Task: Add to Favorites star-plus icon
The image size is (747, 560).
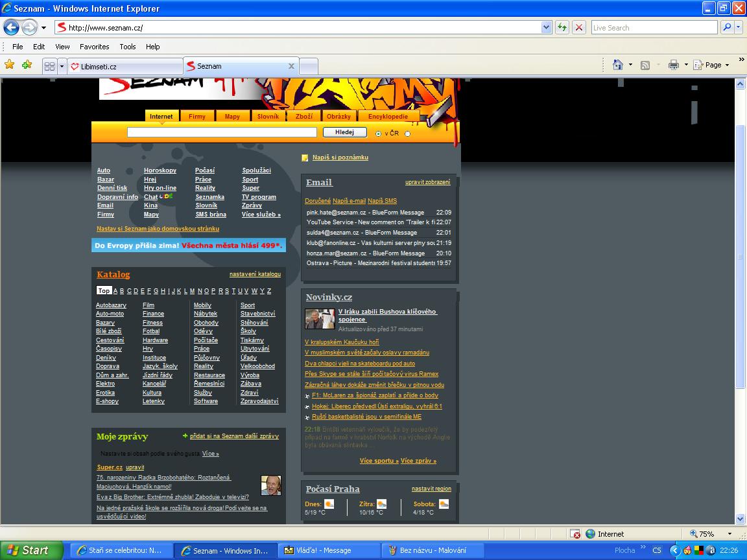Action: pyautogui.click(x=27, y=64)
